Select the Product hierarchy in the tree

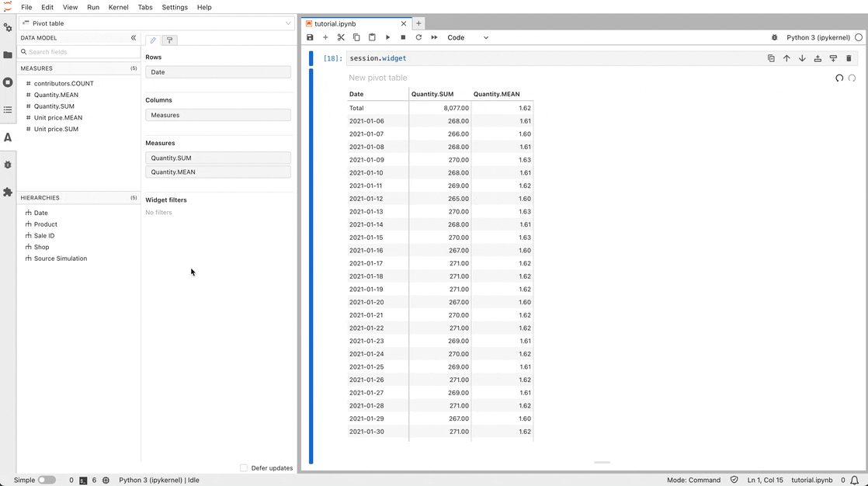point(46,224)
